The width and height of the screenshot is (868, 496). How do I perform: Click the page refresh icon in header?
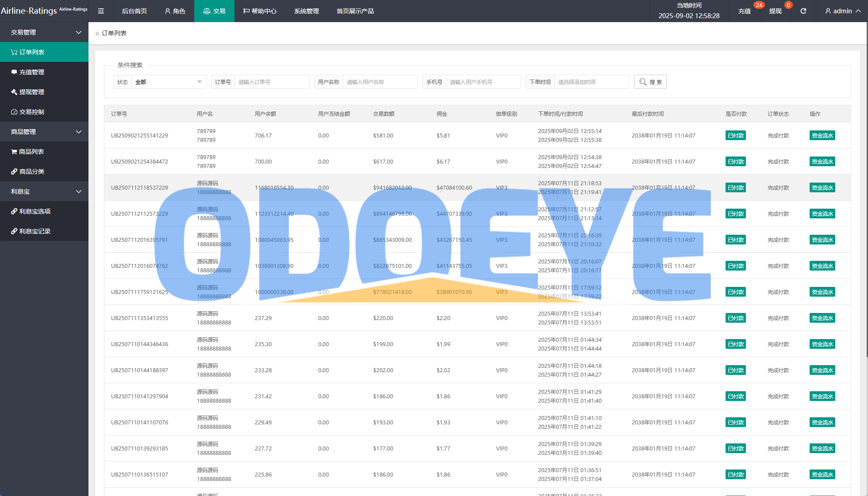pos(803,11)
